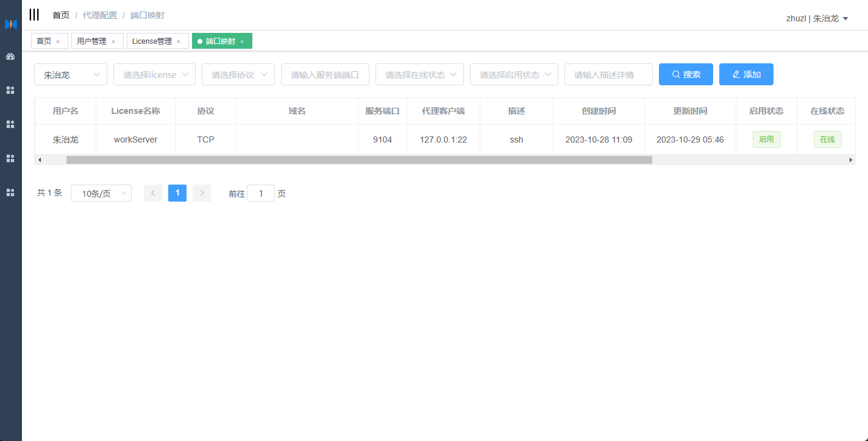The image size is (868, 441).
Task: Close the 首页 tab
Action: tap(58, 41)
